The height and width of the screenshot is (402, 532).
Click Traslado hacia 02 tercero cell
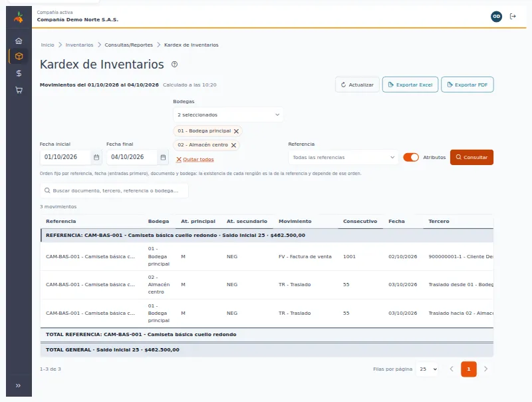click(x=461, y=313)
